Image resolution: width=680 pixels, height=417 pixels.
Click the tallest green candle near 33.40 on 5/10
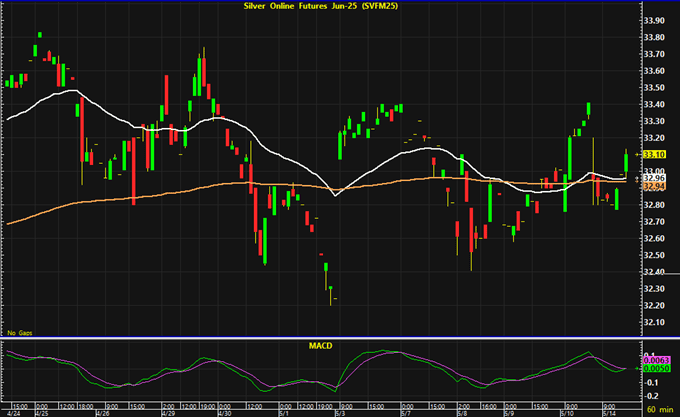pos(589,110)
